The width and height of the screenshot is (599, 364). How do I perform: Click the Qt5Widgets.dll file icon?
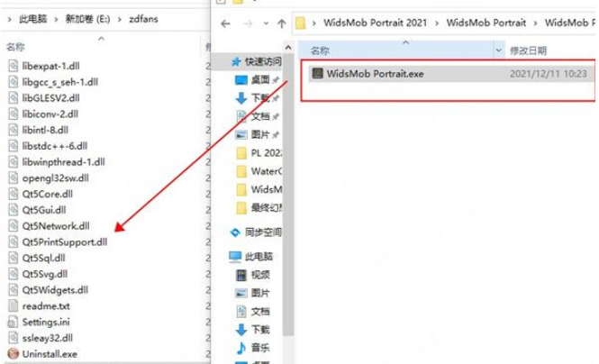tap(13, 290)
